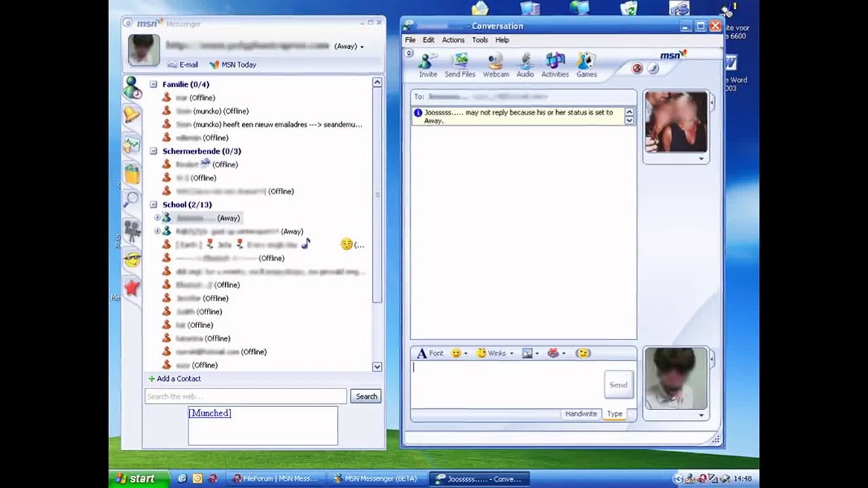
Task: Click the message typing area
Action: [x=507, y=384]
